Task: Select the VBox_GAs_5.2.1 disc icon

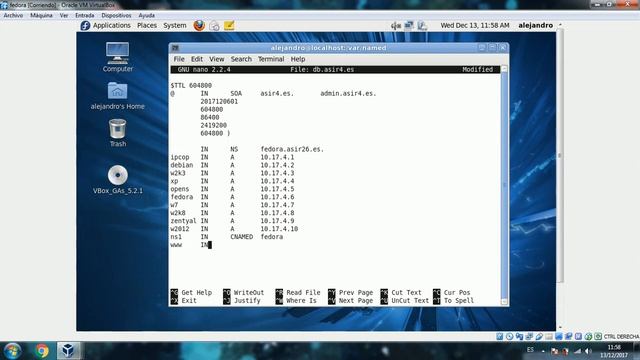Action: pos(118,180)
